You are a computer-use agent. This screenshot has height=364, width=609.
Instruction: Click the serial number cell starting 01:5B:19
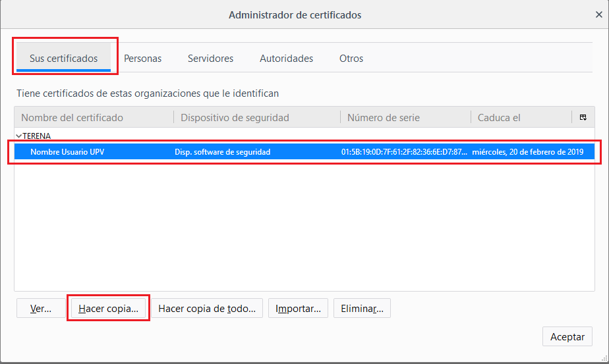pos(404,152)
